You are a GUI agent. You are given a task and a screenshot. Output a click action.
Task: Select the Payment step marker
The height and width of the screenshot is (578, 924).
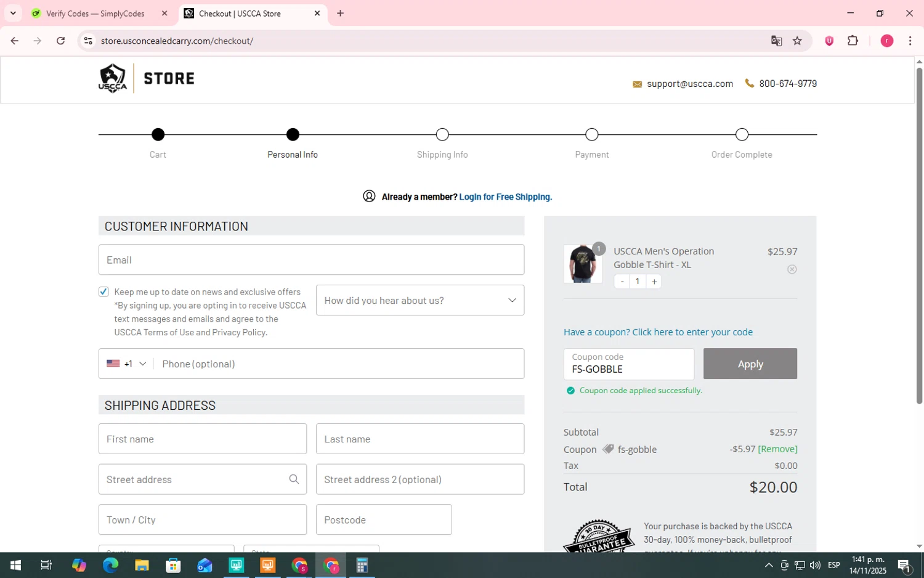pos(592,134)
